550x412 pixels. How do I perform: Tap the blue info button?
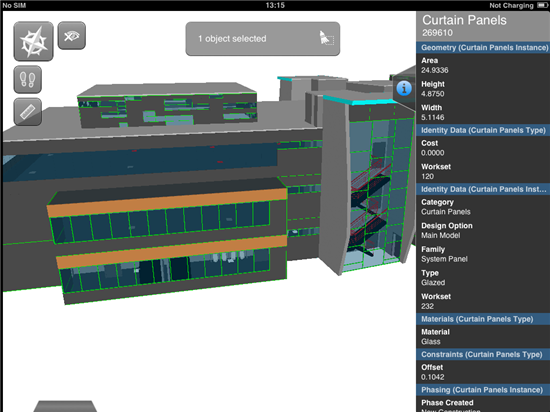(404, 88)
